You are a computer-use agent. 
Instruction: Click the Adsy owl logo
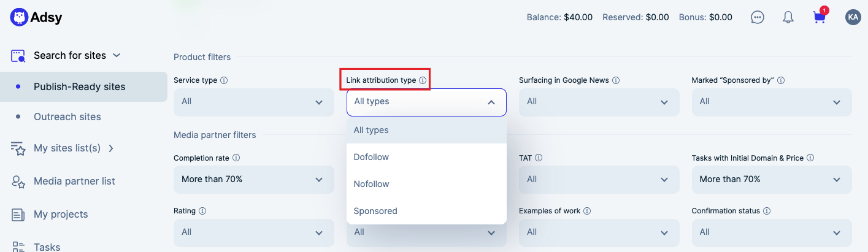pos(19,17)
